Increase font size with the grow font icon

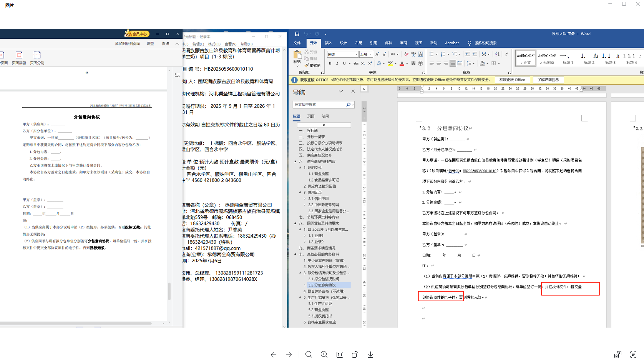(377, 55)
